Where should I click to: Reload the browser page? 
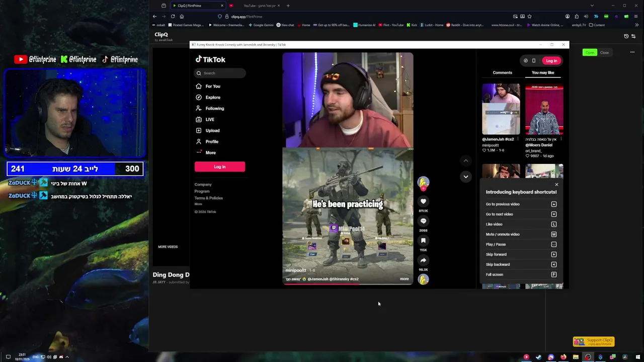pos(173,16)
